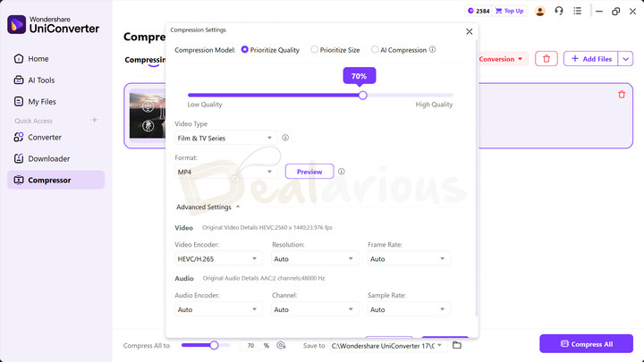Click the quality slider handle at 70%

coord(362,96)
